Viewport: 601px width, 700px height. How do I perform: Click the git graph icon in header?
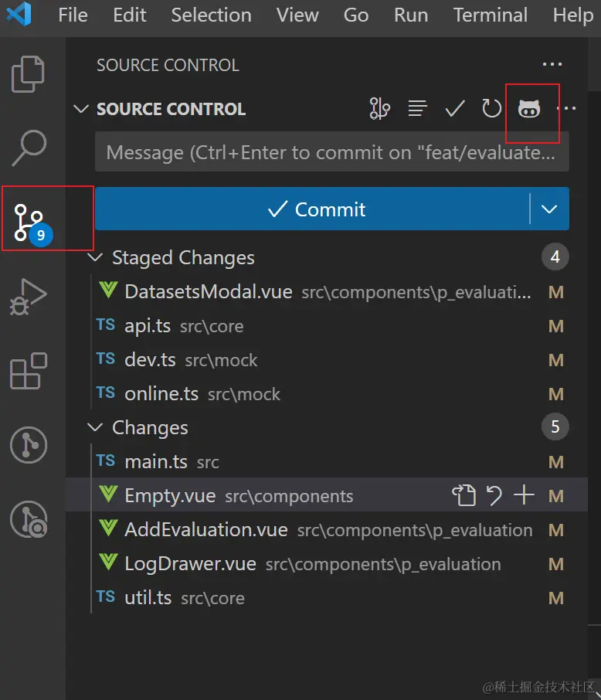[380, 109]
